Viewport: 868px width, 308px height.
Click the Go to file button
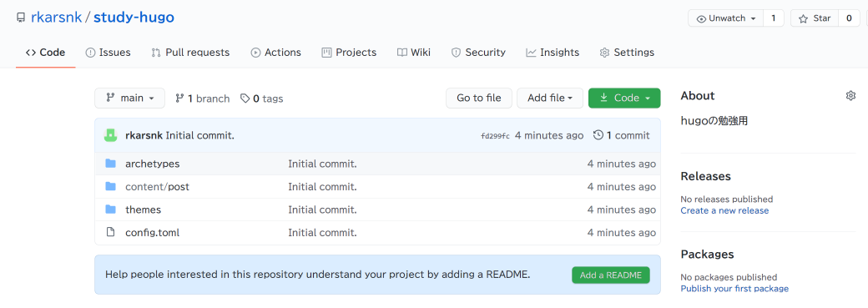479,98
